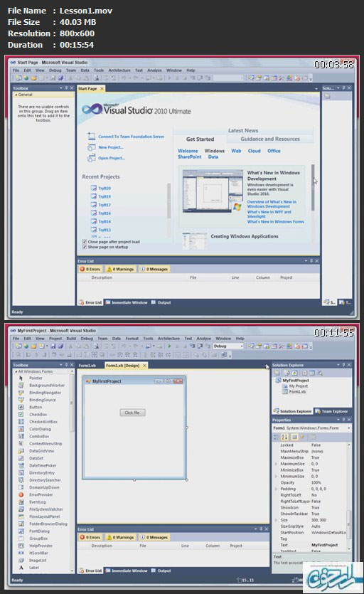
Task: Click the What's New in Windows Development thumbnail
Action: point(213,191)
